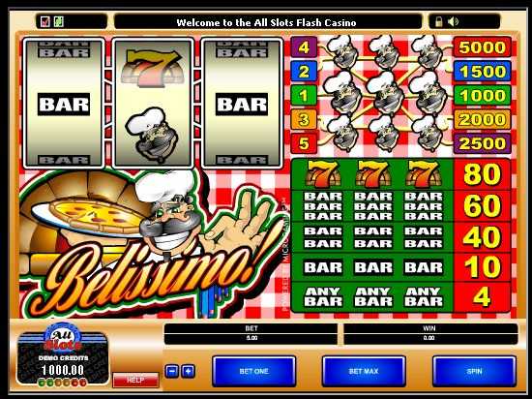Mute the game sound via speaker icon
Screen dimensions: 532x399
pos(453,22)
